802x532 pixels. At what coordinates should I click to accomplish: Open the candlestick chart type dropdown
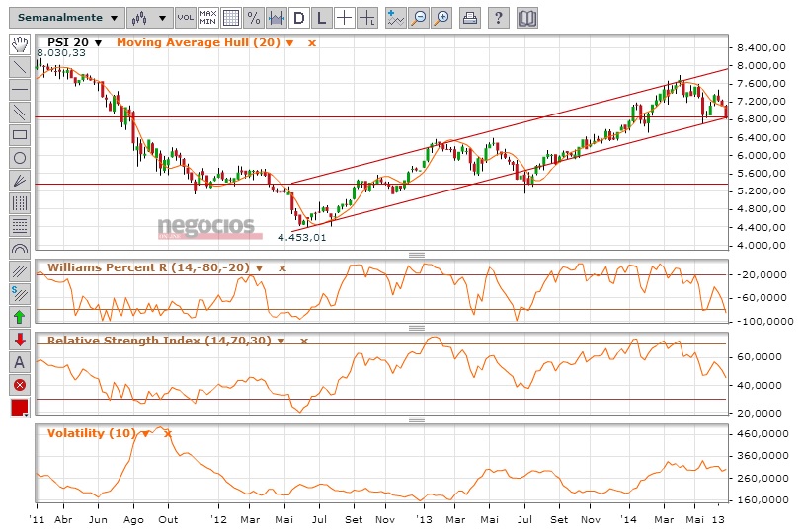coord(149,18)
